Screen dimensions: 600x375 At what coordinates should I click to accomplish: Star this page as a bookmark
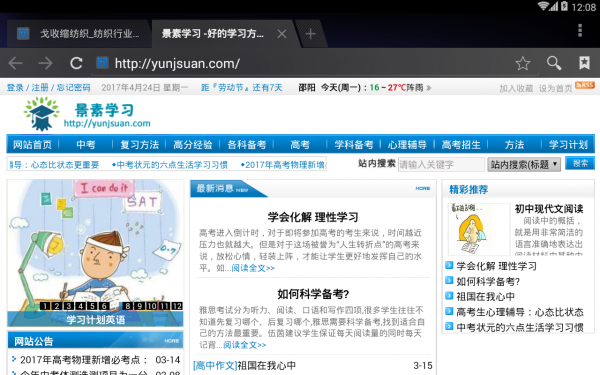[x=522, y=63]
